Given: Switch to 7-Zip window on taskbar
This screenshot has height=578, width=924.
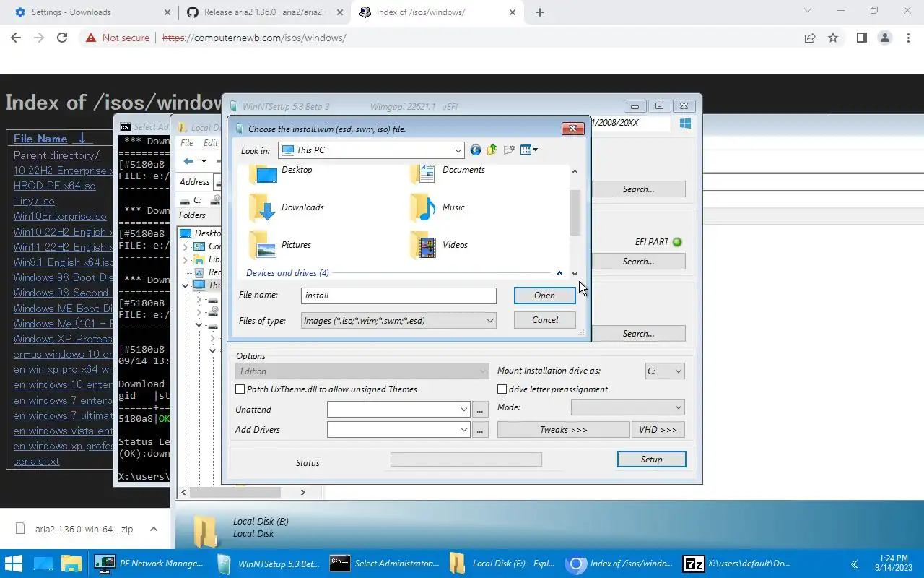Looking at the screenshot, I should tap(737, 564).
